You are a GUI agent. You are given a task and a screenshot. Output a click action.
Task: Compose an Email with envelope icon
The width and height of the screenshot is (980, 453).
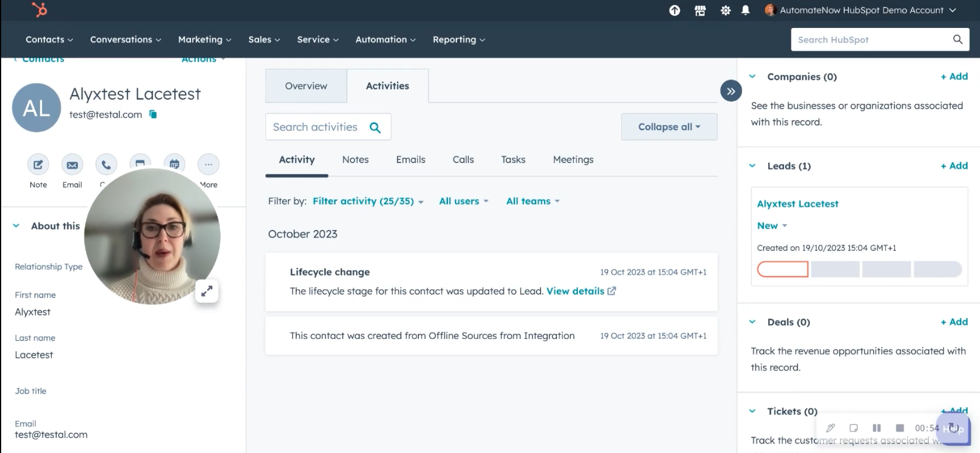[72, 165]
